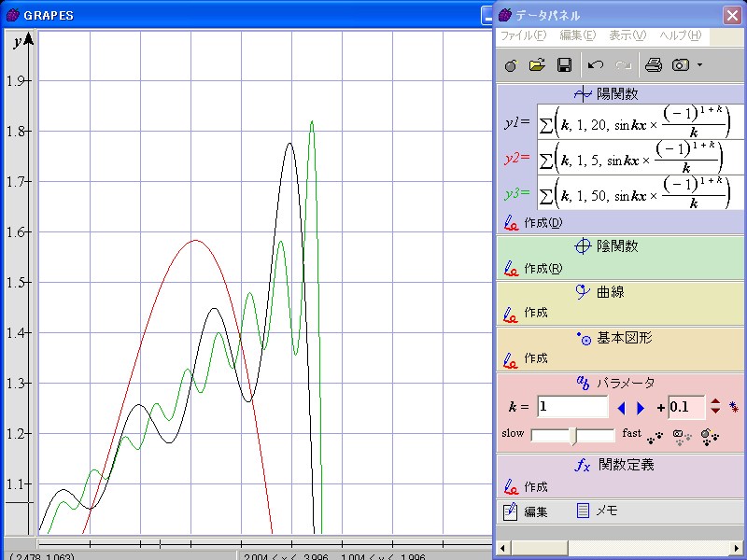
Task: Open a file with the folder icon
Action: [537, 65]
